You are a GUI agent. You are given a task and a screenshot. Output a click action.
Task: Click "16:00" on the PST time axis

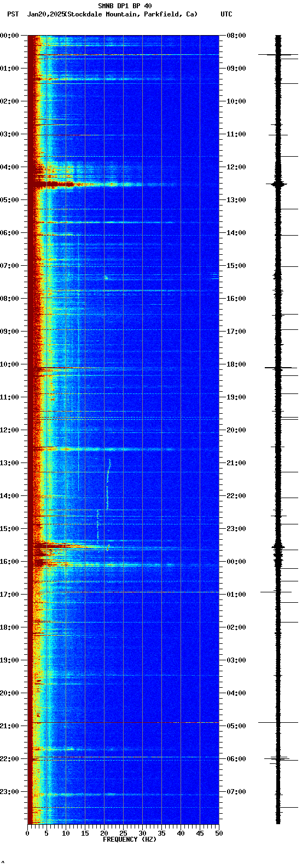click(x=9, y=562)
